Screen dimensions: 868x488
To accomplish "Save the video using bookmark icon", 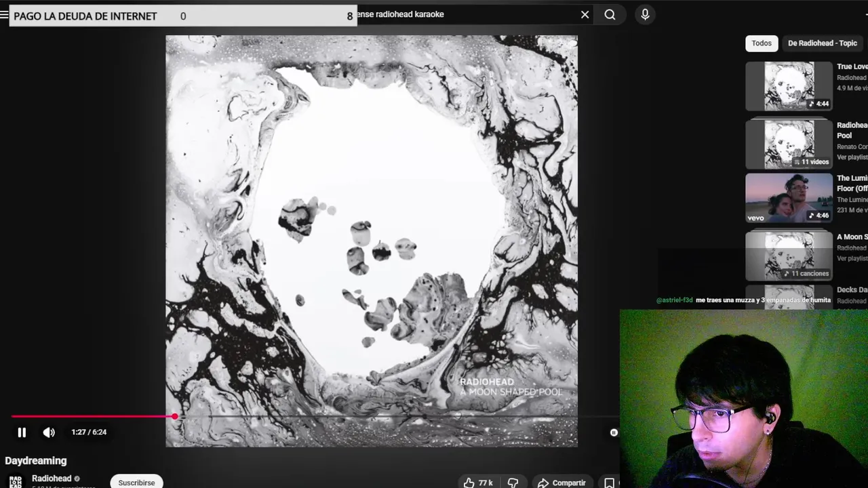I will tap(609, 483).
